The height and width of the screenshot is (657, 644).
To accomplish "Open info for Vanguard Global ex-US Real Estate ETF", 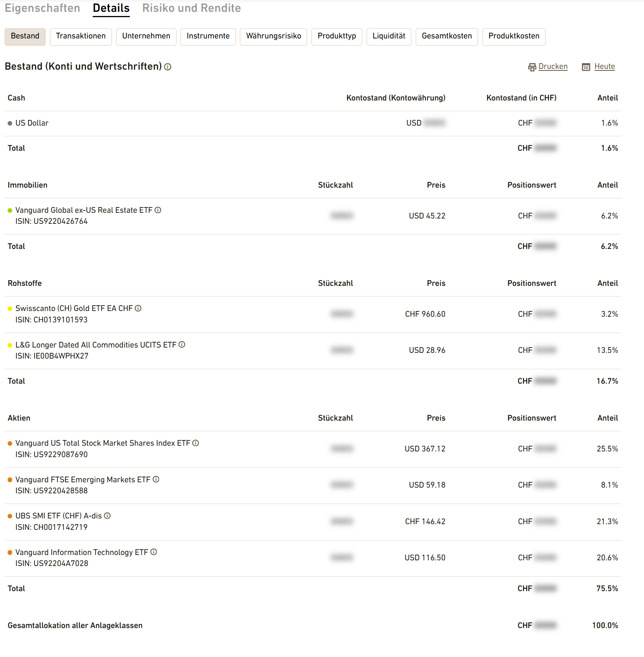I will (x=158, y=210).
